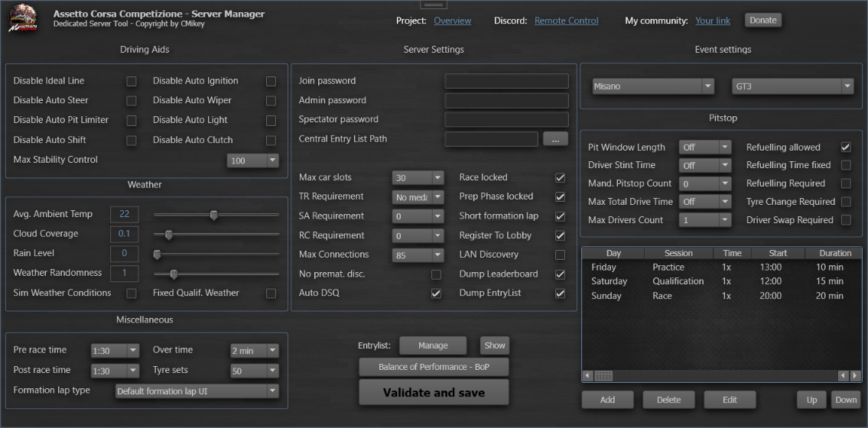
Task: Open Pre race time dropdown
Action: tap(115, 351)
